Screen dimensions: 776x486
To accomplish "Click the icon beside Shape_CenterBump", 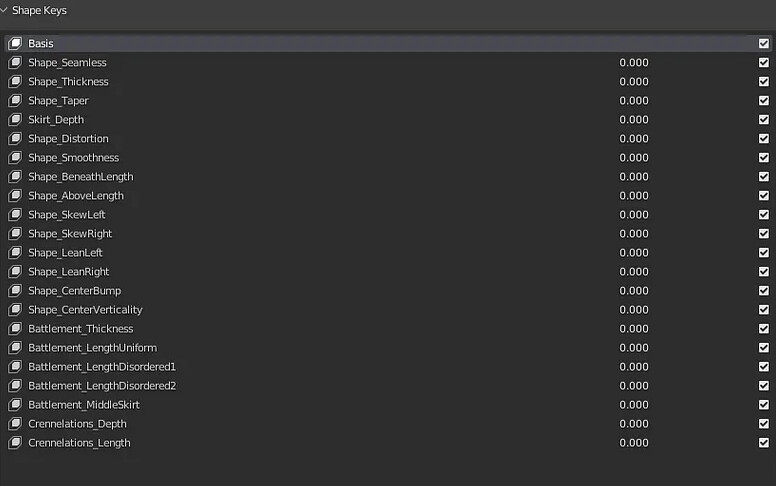I will pos(15,291).
